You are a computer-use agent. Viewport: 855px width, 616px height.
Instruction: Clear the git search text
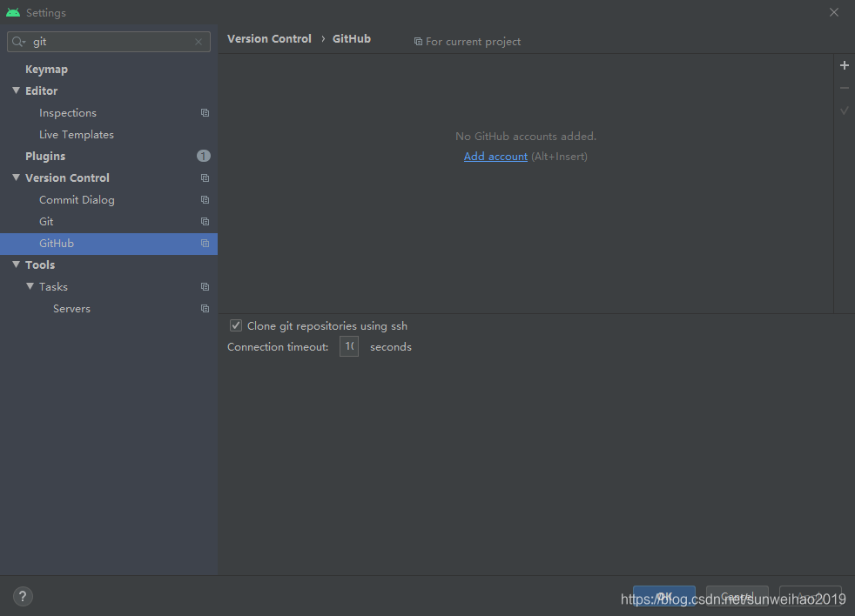click(199, 42)
